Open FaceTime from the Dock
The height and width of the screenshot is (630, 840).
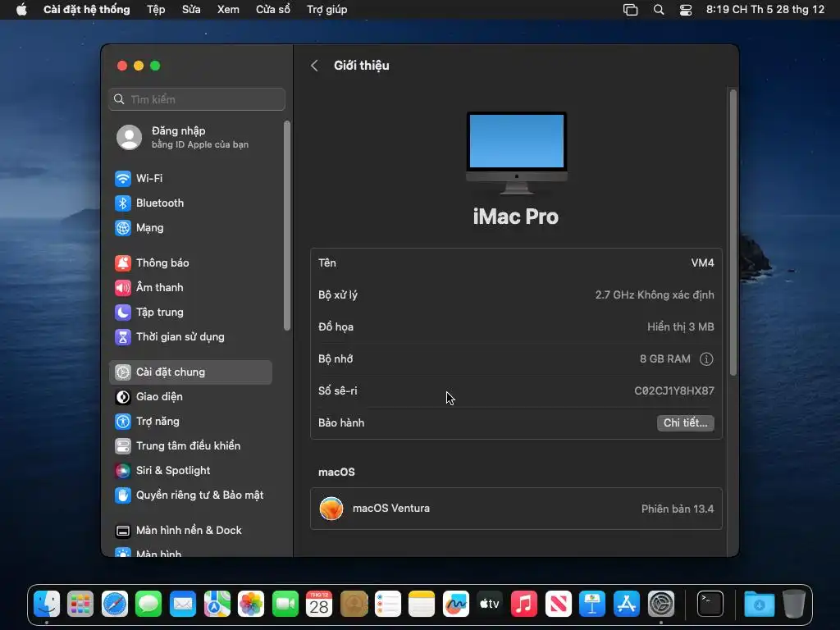(x=285, y=605)
